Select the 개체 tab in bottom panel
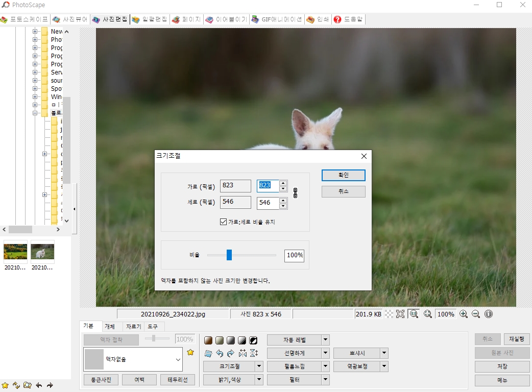Viewport: 532px width, 392px height. click(110, 326)
